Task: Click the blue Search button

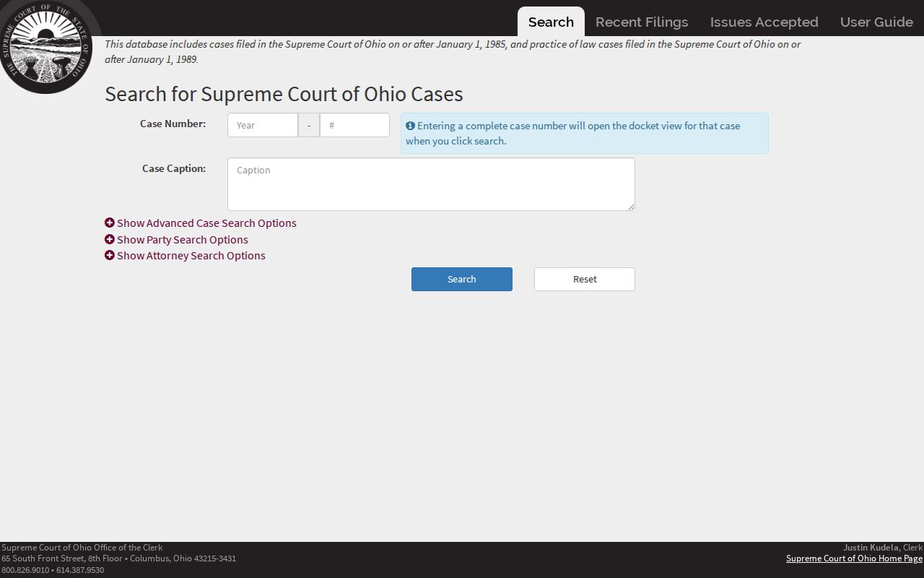Action: pyautogui.click(x=462, y=279)
